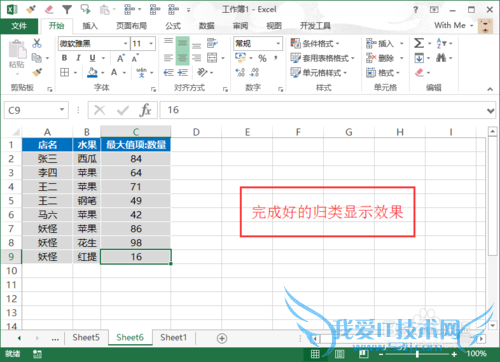
Task: Click the Wrap Text icon
Action: [212, 43]
